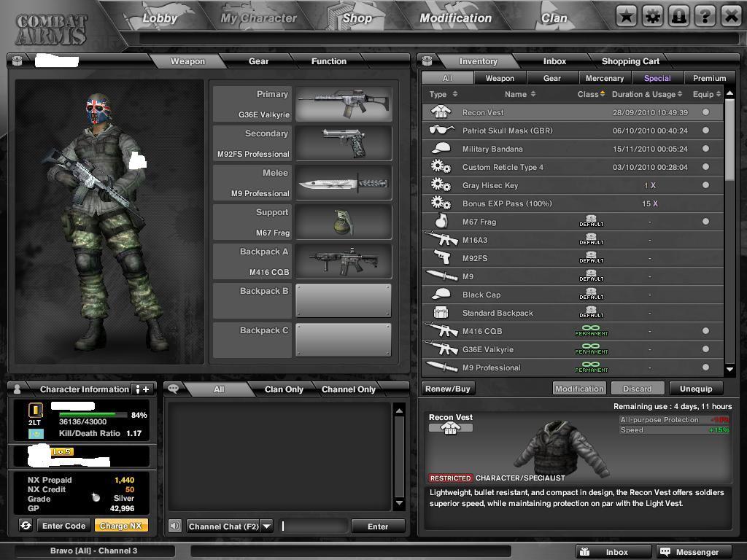The width and height of the screenshot is (747, 560).
Task: Open the bottom bar Inbox button
Action: (614, 552)
